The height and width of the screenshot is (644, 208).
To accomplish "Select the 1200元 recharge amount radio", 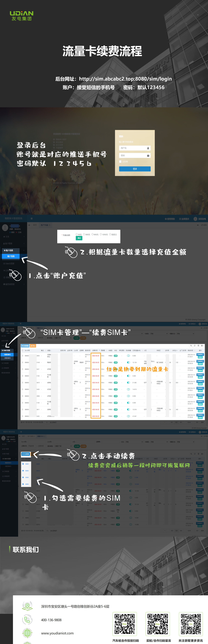I will point(101,234).
